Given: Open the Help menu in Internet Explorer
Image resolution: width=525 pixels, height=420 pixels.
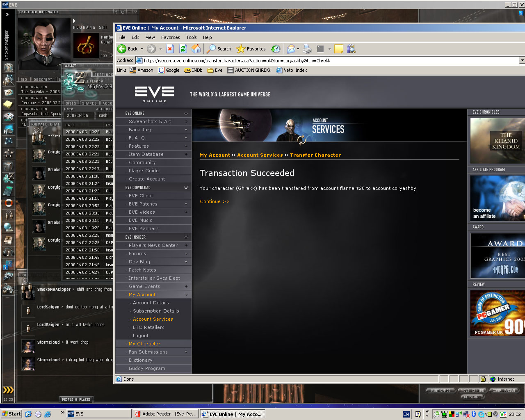Looking at the screenshot, I should pos(208,37).
